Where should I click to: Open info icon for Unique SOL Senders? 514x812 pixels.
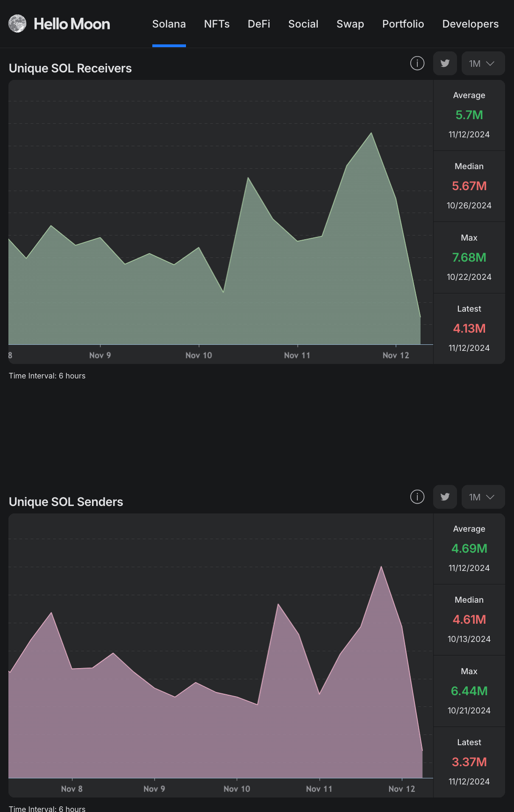[417, 497]
